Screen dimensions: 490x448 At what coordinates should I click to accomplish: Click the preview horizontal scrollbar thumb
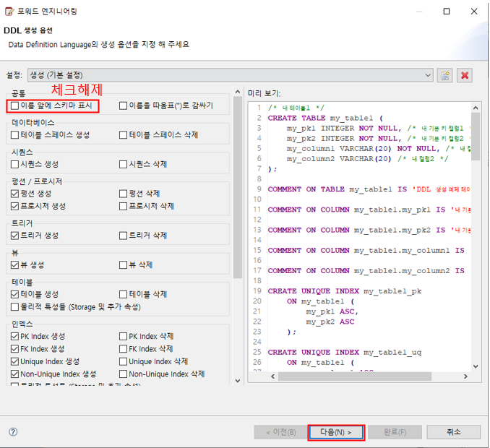pyautogui.click(x=355, y=376)
